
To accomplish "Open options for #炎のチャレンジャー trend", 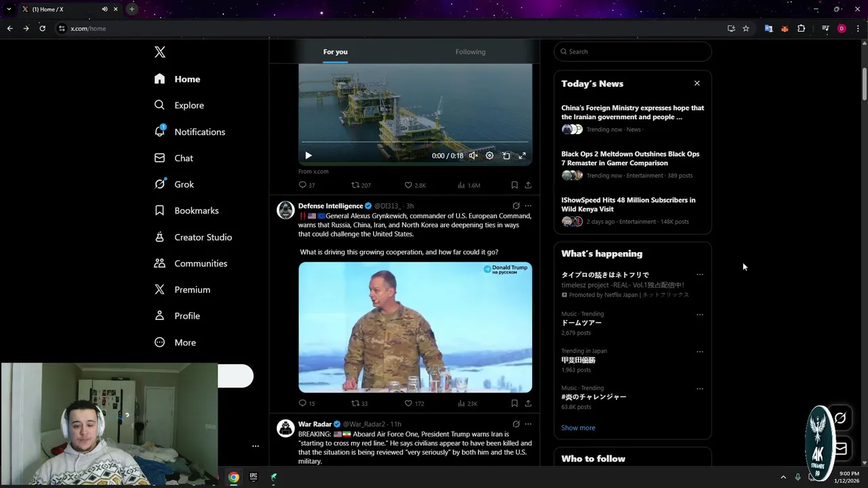I will coord(700,389).
